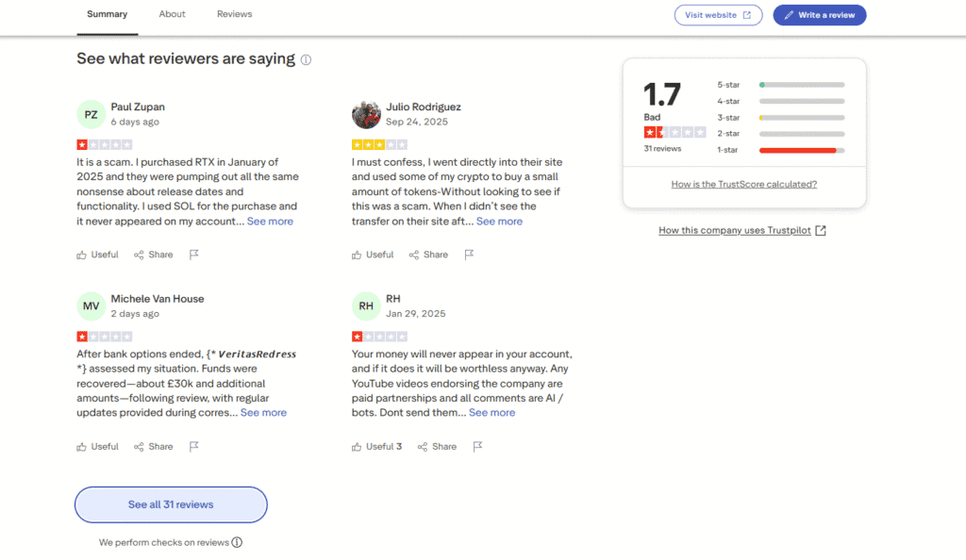Click the date 'Sep 24, 2025'
This screenshot has height=560, width=966.
tap(416, 122)
